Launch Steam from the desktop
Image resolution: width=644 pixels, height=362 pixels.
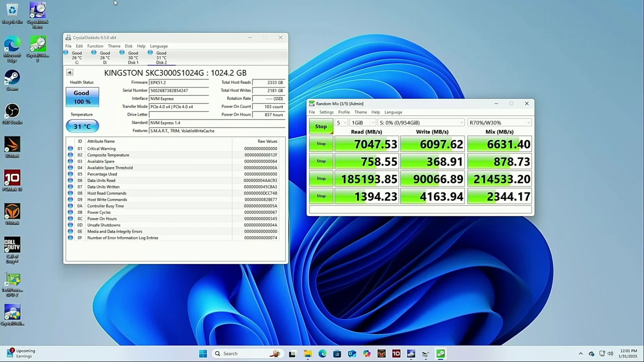click(12, 80)
